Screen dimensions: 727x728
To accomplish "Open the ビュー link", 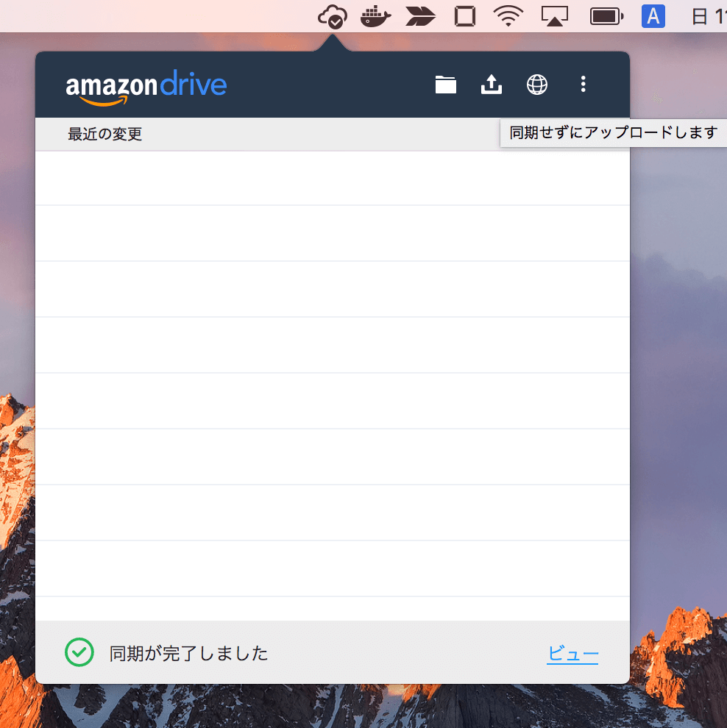I will (x=572, y=652).
